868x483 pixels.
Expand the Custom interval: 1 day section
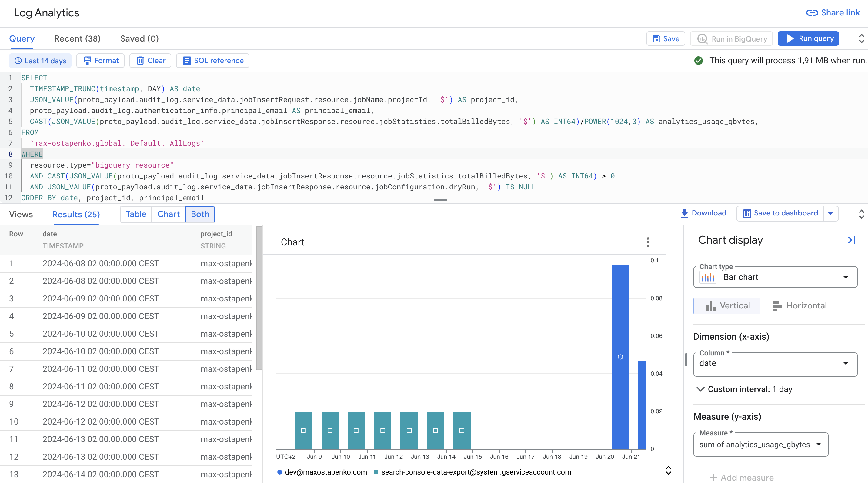tap(744, 389)
